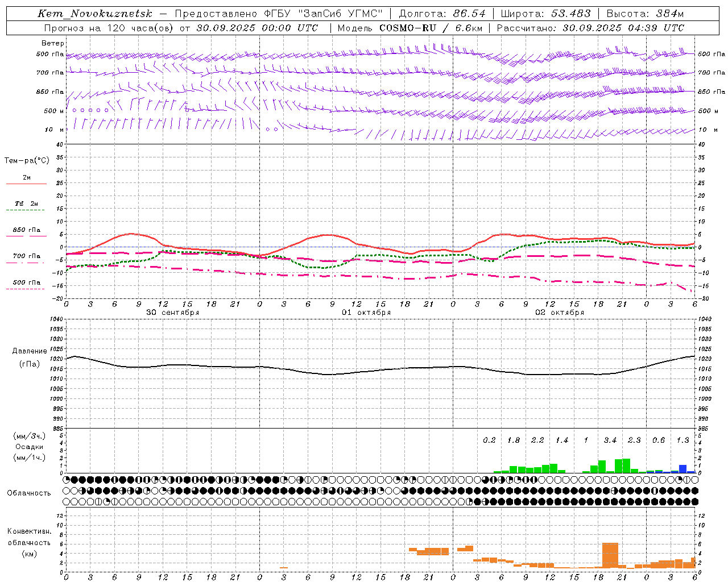The height and width of the screenshot is (582, 728).
Task: Click the 1.4 precipitation total value
Action: click(561, 440)
